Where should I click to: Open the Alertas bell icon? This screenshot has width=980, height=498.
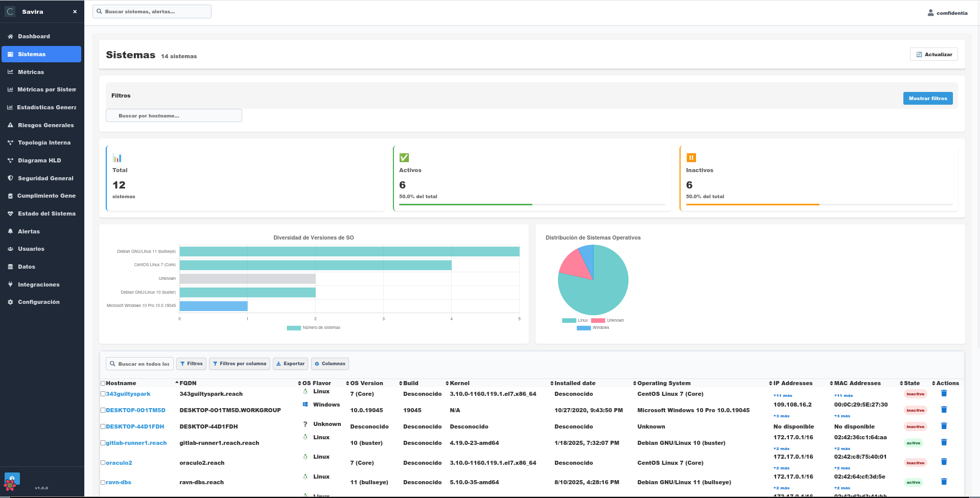click(10, 231)
